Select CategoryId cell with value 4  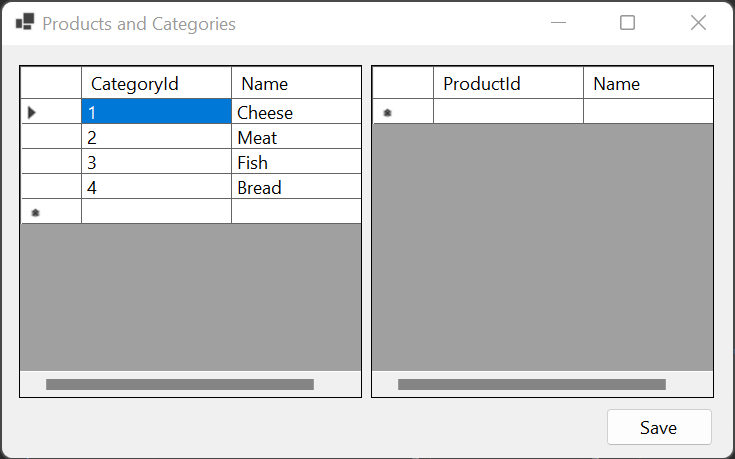(155, 188)
